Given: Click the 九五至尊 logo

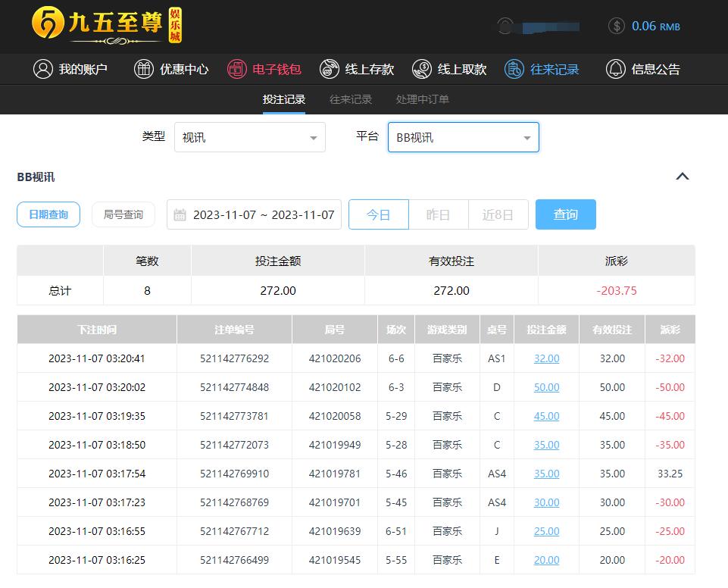Looking at the screenshot, I should coord(107,26).
